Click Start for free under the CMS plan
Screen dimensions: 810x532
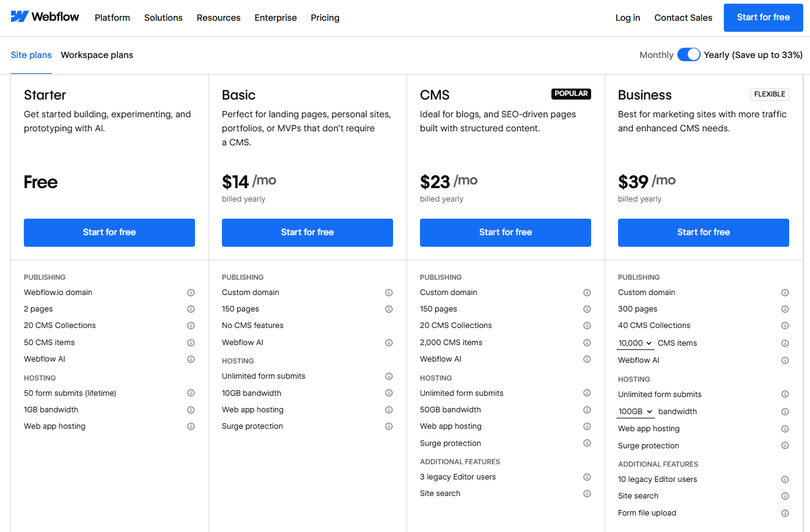(x=505, y=233)
